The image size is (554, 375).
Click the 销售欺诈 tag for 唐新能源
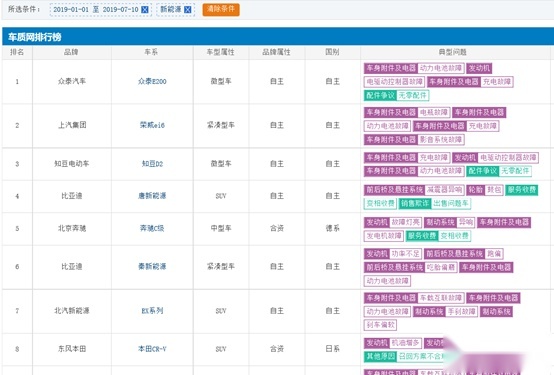tap(415, 203)
